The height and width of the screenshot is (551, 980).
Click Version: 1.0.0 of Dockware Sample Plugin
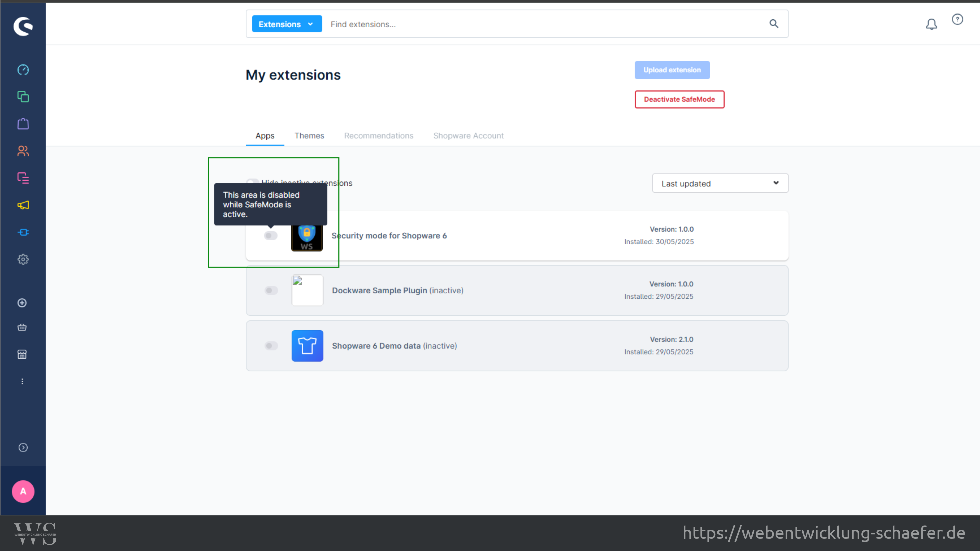(671, 284)
